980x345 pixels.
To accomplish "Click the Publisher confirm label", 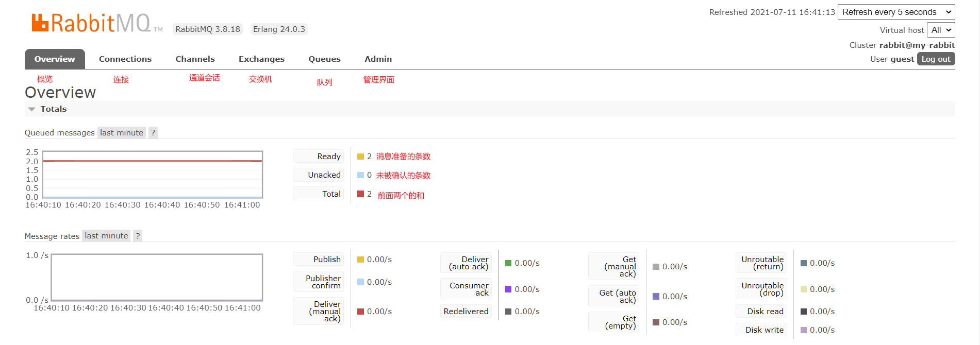I will 318,282.
